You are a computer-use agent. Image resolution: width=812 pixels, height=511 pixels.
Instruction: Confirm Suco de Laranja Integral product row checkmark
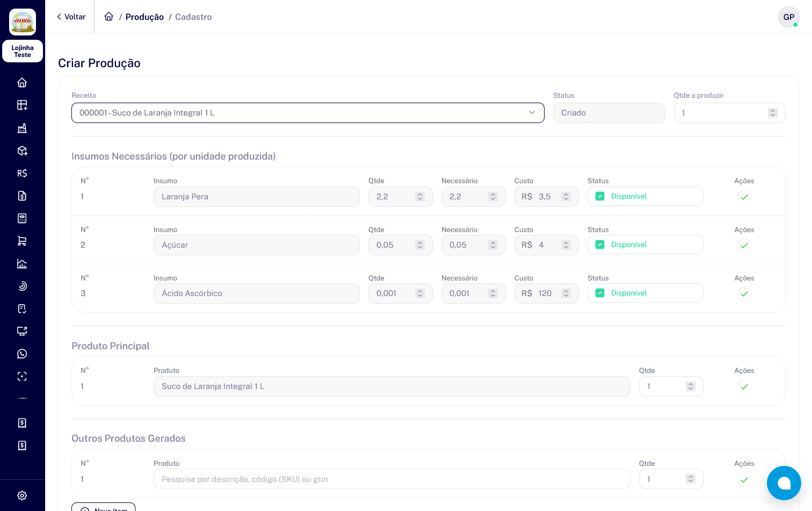point(744,386)
